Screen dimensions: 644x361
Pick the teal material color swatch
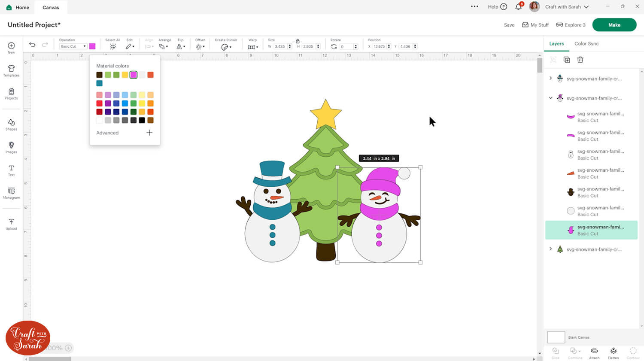pyautogui.click(x=99, y=83)
